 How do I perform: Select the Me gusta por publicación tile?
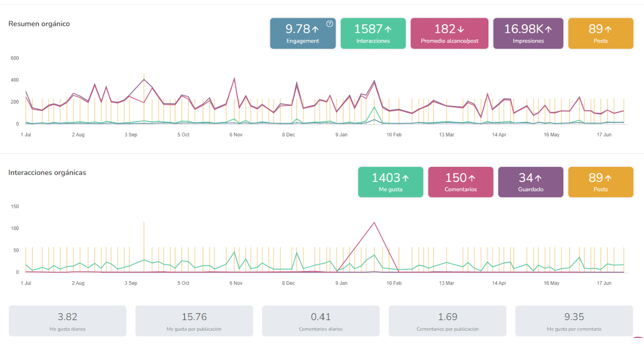194,321
